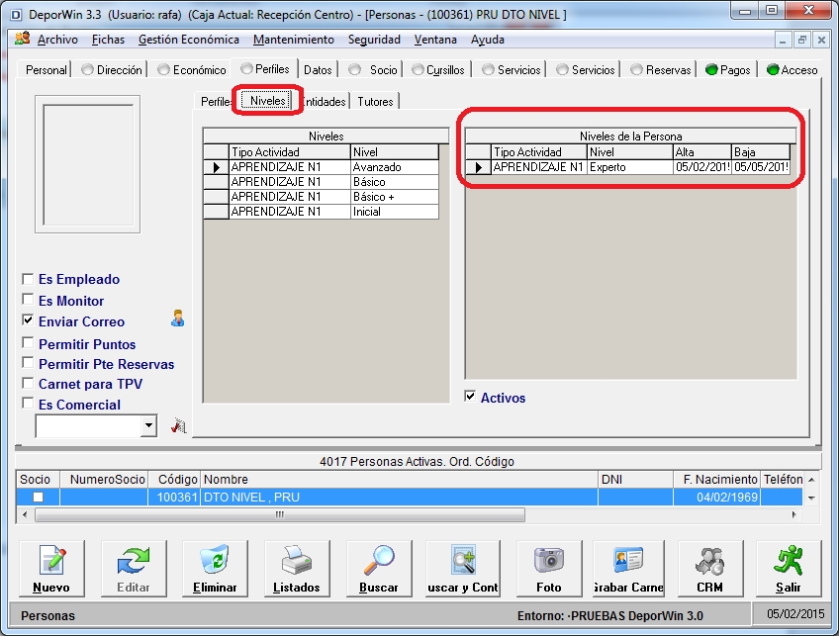
Task: Click the Foto camera button
Action: pyautogui.click(x=549, y=569)
